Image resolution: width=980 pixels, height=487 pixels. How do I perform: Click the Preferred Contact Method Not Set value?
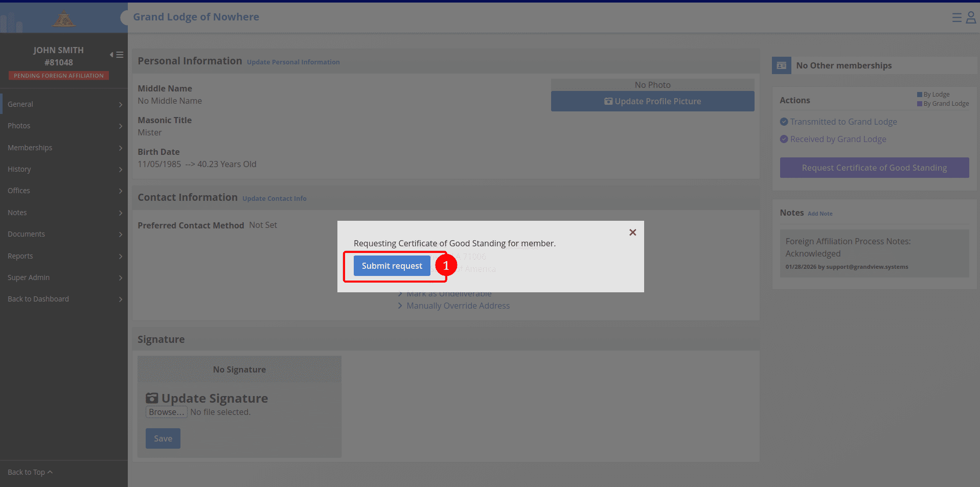click(x=263, y=225)
